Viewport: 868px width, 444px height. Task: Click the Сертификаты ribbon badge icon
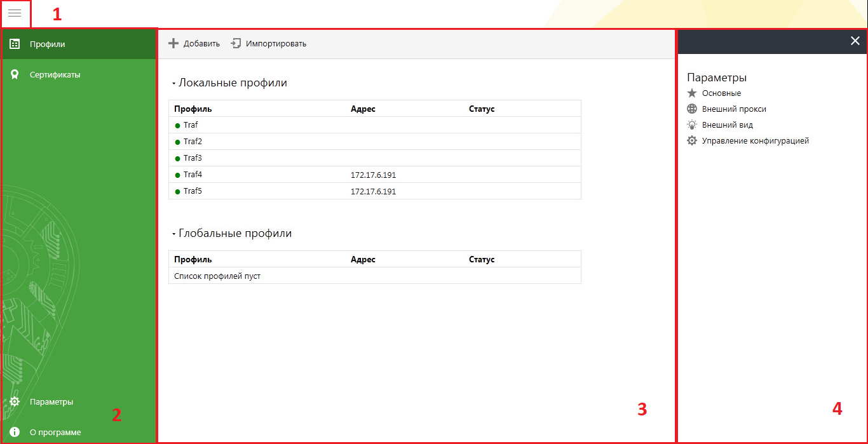tap(15, 75)
